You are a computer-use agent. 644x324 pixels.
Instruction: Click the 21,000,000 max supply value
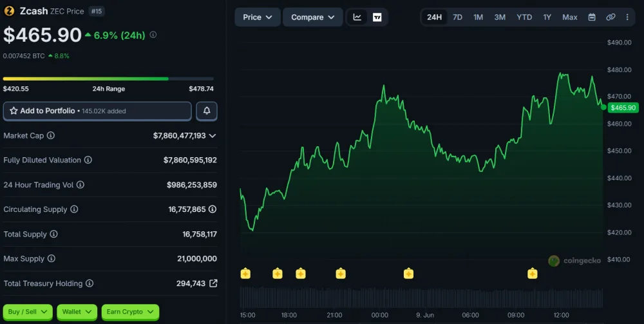point(197,259)
